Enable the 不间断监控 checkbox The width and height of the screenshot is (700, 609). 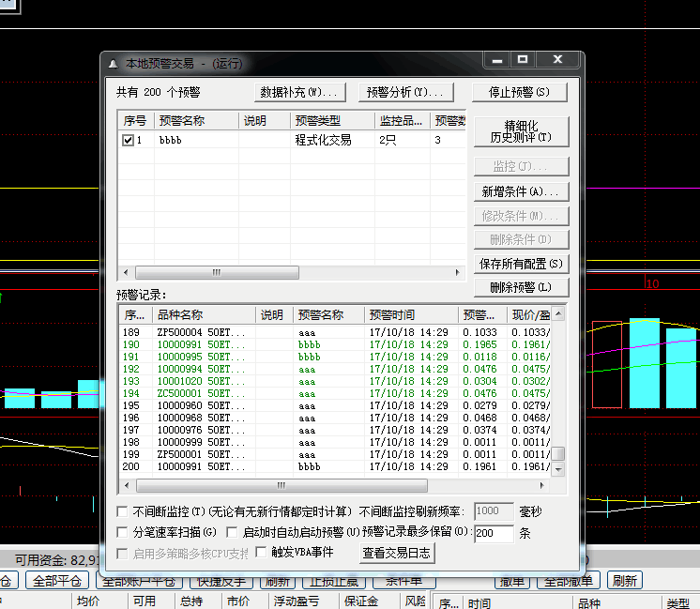(122, 511)
